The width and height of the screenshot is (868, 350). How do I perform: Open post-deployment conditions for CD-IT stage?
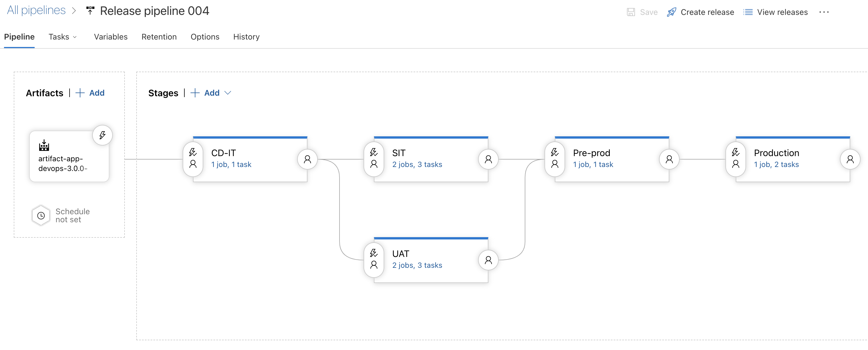[307, 159]
